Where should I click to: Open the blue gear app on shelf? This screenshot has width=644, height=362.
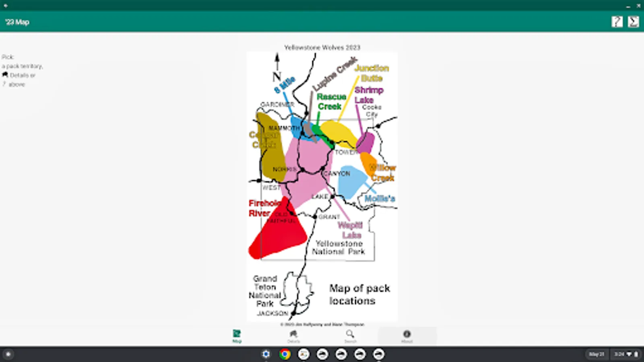point(266,354)
